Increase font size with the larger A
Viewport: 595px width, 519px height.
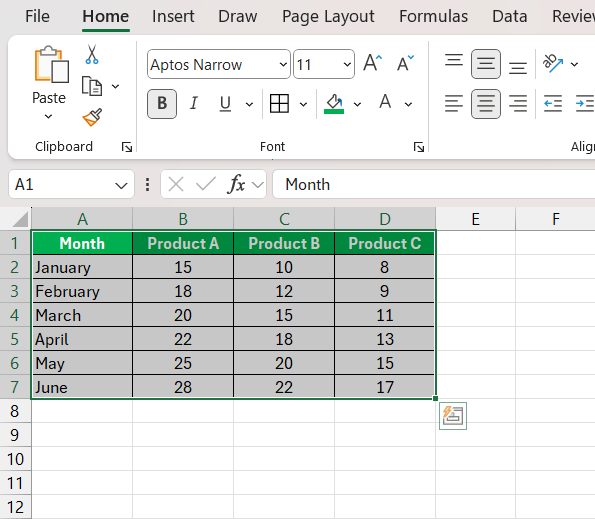(372, 63)
